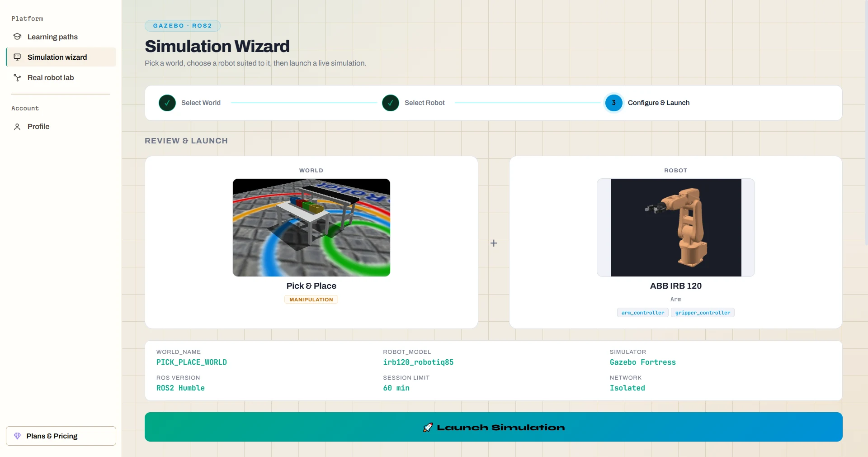Click the PICK_PLACE_WORLD value
868x457 pixels.
click(192, 362)
